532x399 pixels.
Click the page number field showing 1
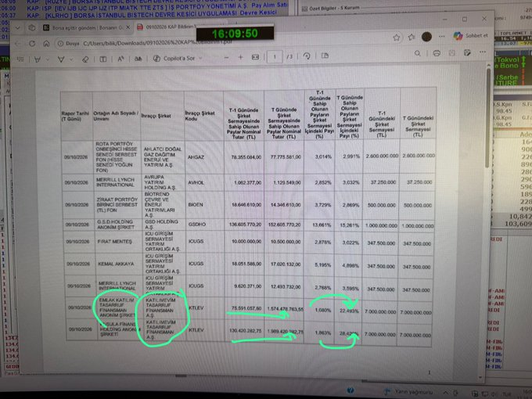coord(275,56)
